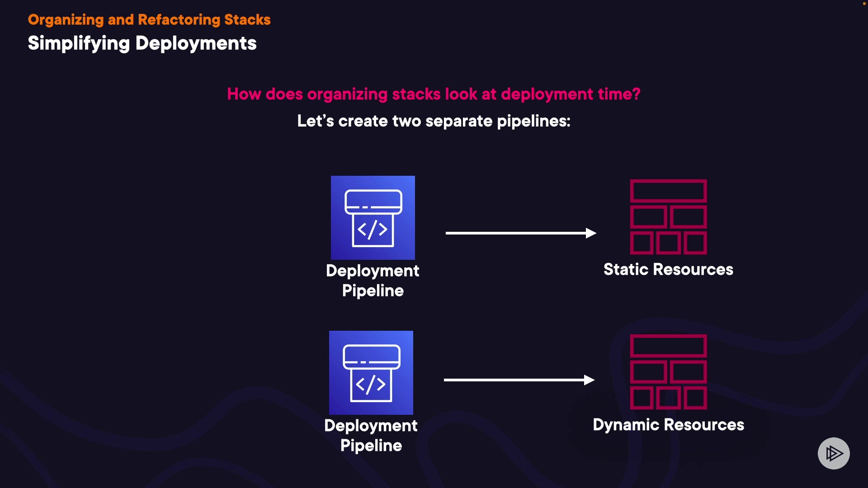The image size is (868, 488).
Task: Click the Static Resources stack icon
Action: click(668, 217)
